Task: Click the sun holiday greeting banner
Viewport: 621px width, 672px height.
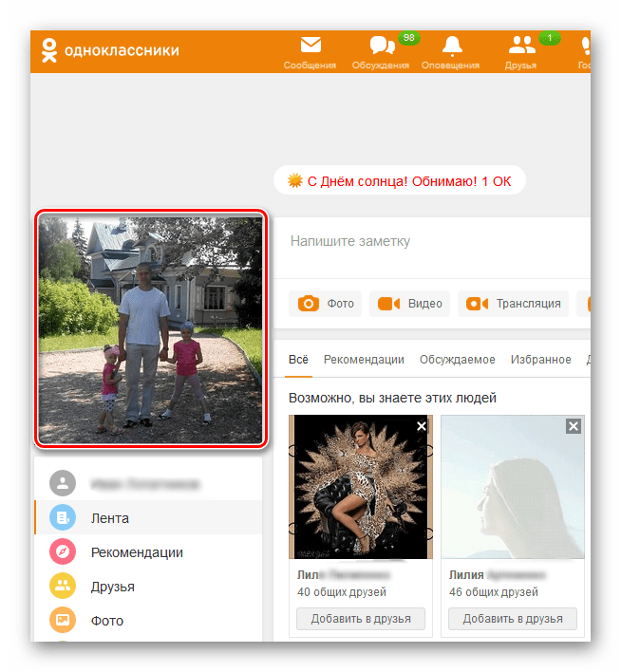Action: (399, 181)
